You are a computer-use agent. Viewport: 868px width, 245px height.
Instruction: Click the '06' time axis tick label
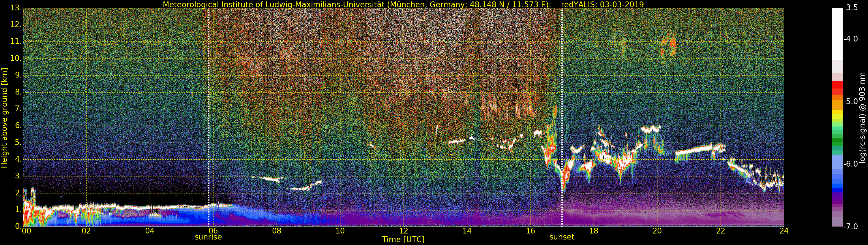tap(213, 231)
